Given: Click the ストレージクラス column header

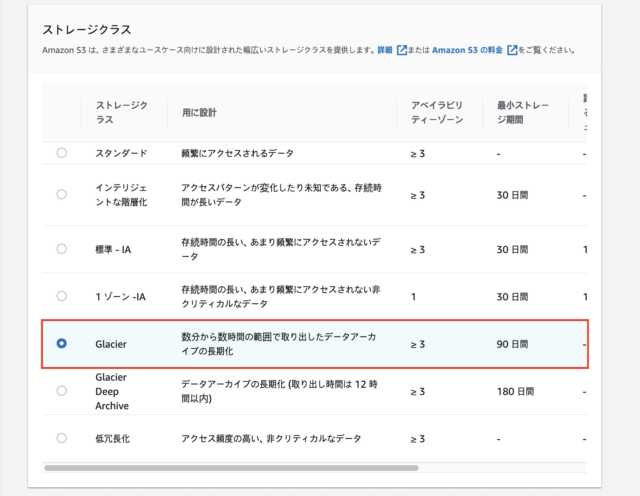Looking at the screenshot, I should [x=122, y=112].
